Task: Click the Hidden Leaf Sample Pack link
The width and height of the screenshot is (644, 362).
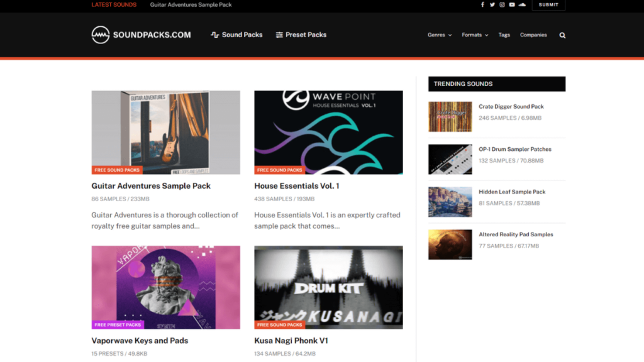Action: tap(512, 192)
